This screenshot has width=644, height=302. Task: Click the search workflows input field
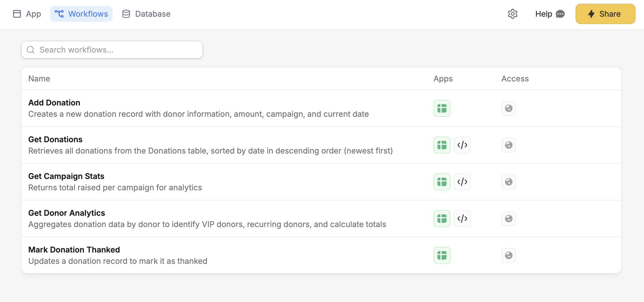pyautogui.click(x=112, y=50)
